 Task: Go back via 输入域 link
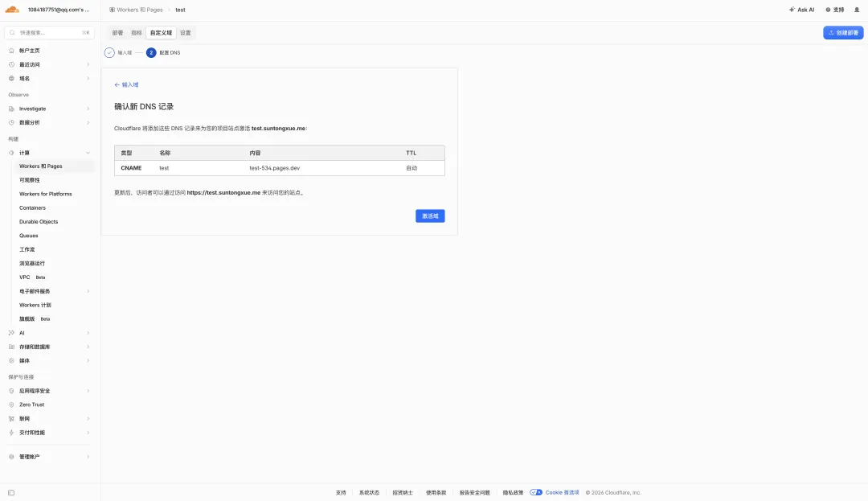[x=126, y=84]
